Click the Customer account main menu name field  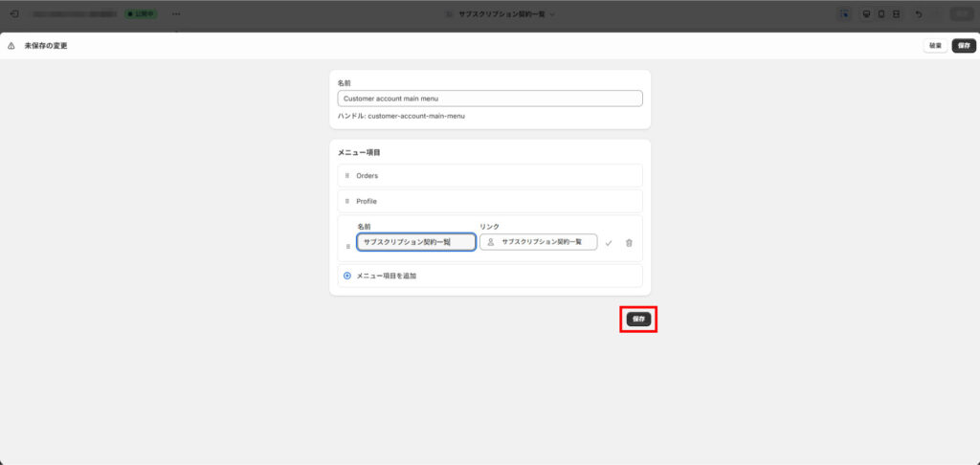click(x=490, y=99)
